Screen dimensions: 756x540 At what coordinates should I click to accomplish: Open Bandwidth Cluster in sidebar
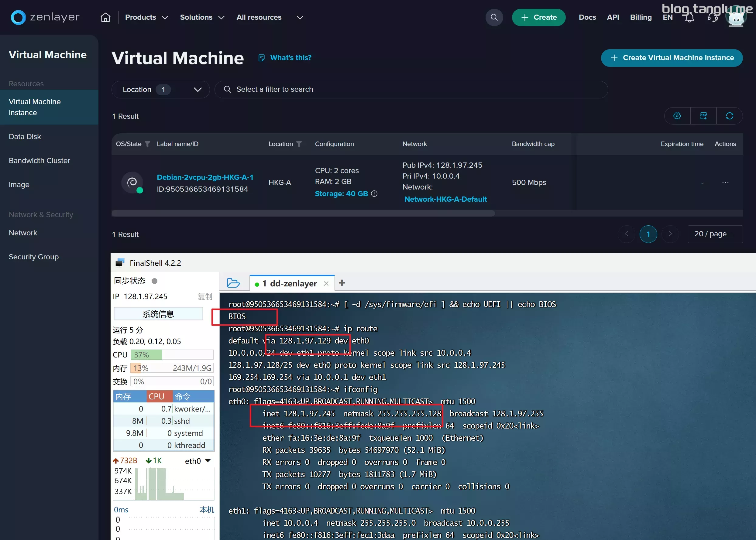40,161
